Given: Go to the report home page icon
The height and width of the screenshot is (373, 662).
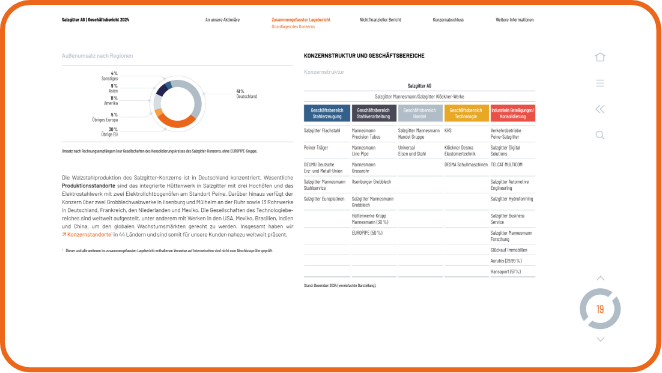Looking at the screenshot, I should 600,57.
